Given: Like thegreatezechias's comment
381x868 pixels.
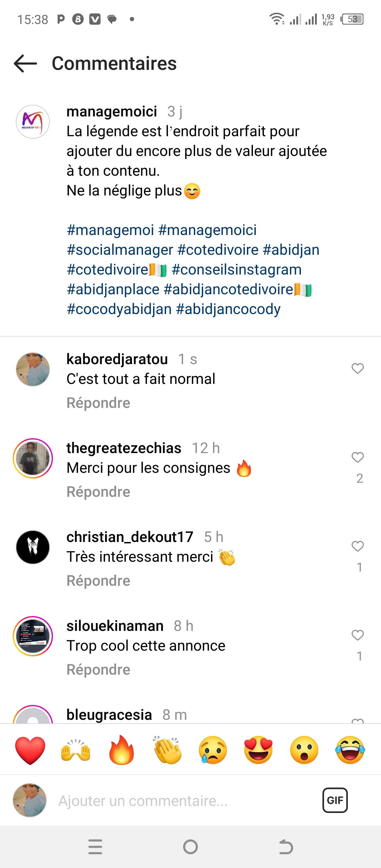Looking at the screenshot, I should [357, 457].
